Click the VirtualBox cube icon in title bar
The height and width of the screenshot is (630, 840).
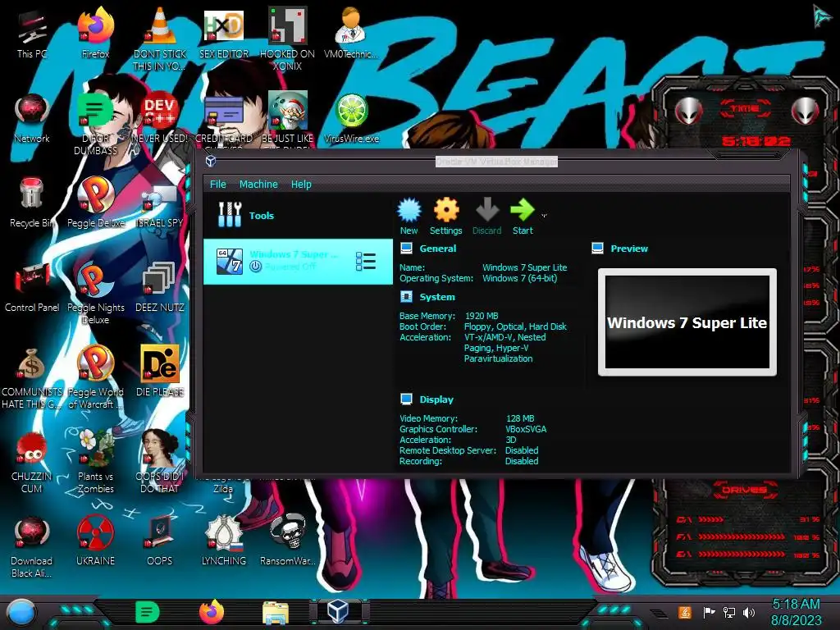coord(211,161)
